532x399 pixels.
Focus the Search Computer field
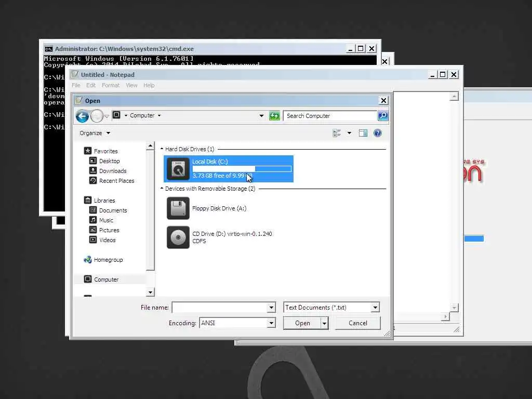(x=330, y=116)
